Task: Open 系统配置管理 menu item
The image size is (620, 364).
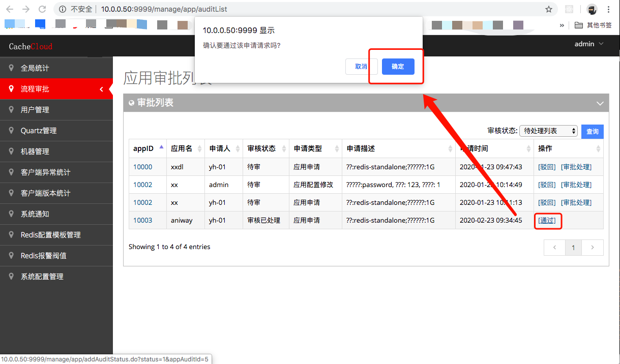Action: 56,276
